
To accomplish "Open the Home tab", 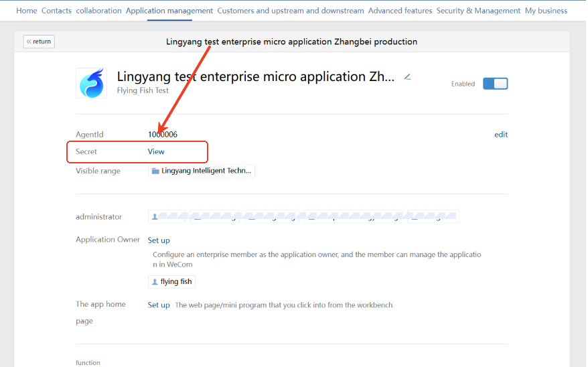I will 27,11.
